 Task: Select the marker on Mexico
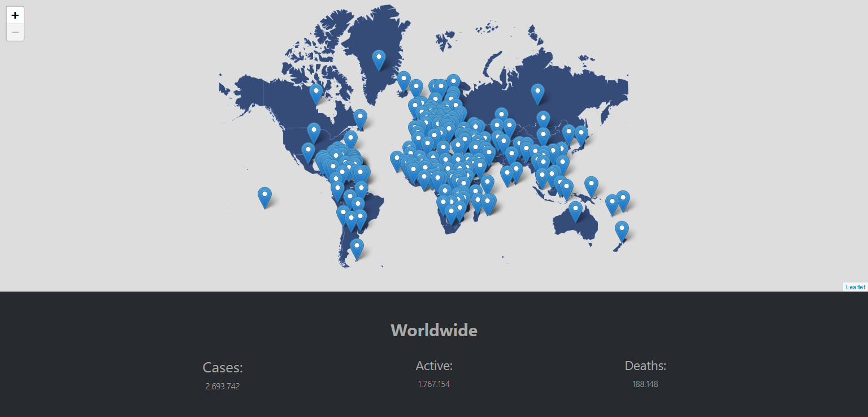308,153
